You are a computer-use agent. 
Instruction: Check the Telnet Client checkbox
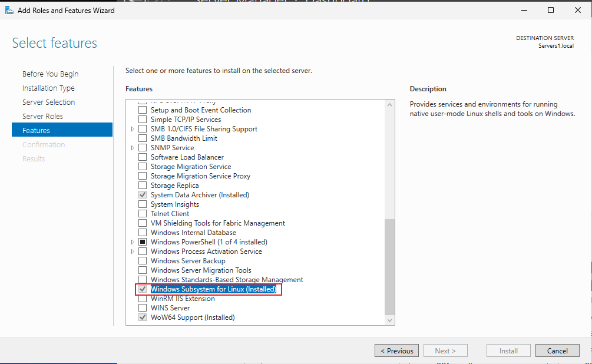click(x=143, y=214)
